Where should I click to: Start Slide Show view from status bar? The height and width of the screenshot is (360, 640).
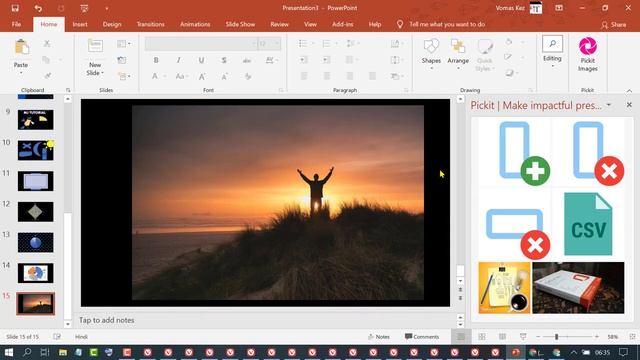click(x=523, y=337)
